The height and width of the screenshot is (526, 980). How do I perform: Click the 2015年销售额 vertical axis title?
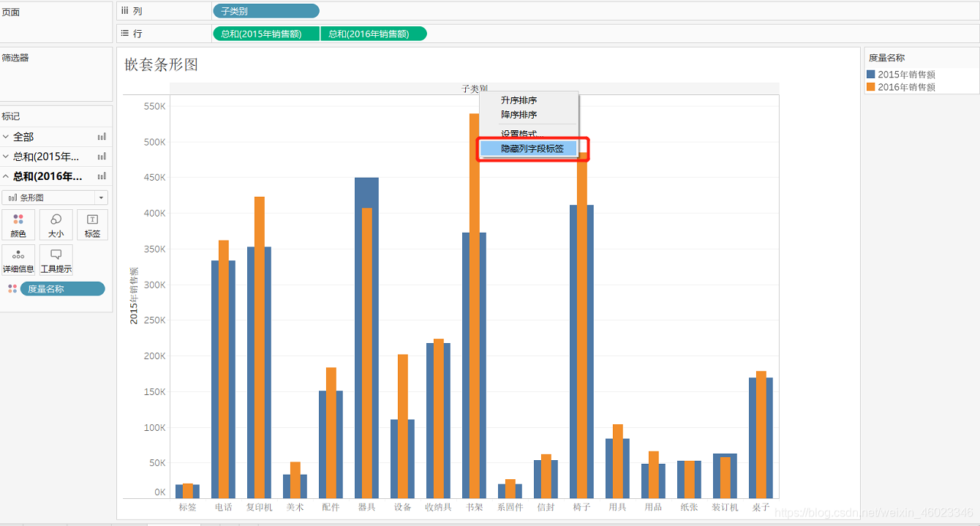[134, 296]
